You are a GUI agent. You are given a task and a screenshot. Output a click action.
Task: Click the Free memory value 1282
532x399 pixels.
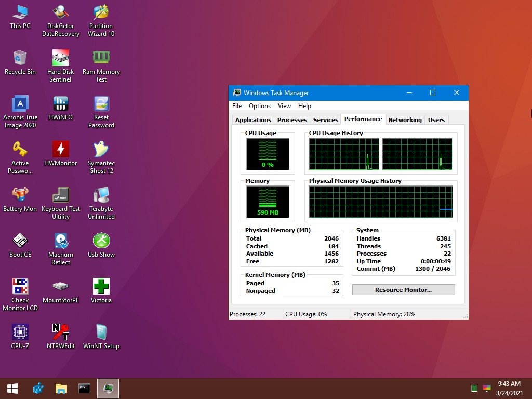tap(331, 261)
